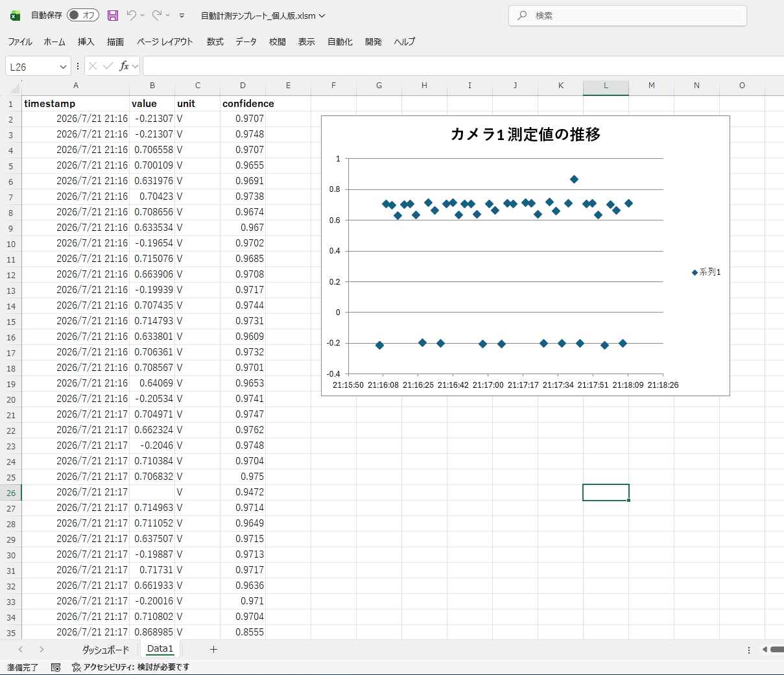The height and width of the screenshot is (675, 784).
Task: Click the Excel app icon in title bar
Action: 15,16
